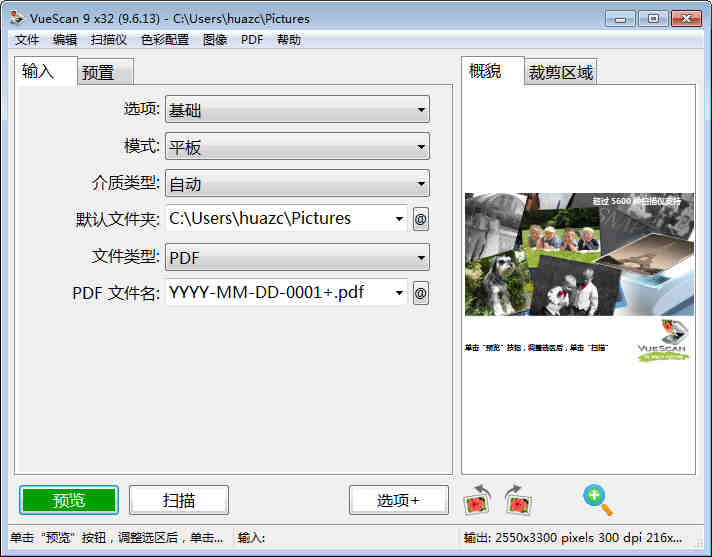Open the 编辑 menu
Screen dimensions: 712x557
coord(65,40)
